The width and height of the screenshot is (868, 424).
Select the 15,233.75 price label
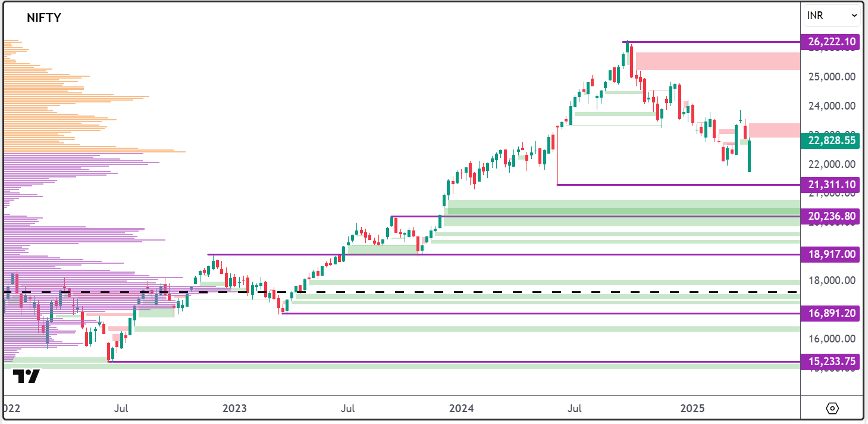coord(832,361)
